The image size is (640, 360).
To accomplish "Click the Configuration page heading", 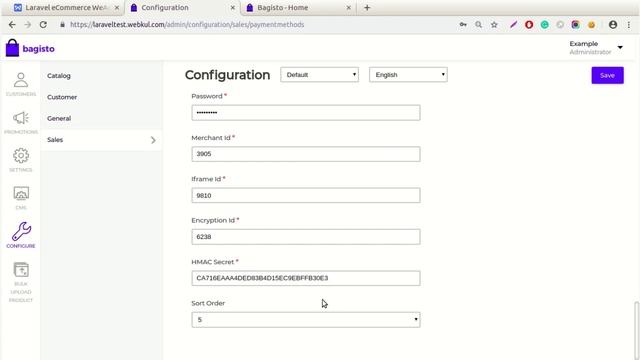I will click(x=227, y=75).
